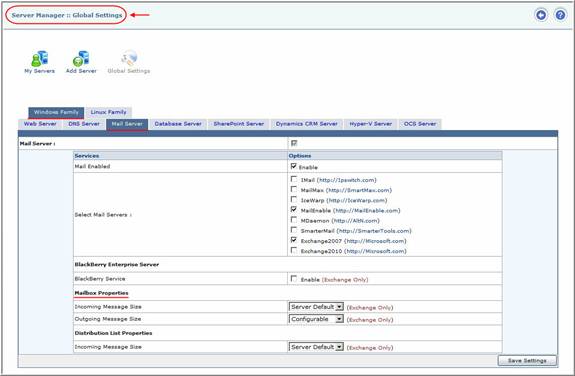Click the Add Server icon
This screenshot has width=575, height=376.
pos(81,62)
